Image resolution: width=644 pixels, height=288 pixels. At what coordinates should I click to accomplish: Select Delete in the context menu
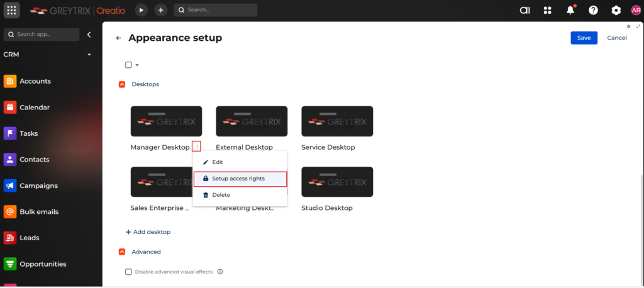[221, 195]
